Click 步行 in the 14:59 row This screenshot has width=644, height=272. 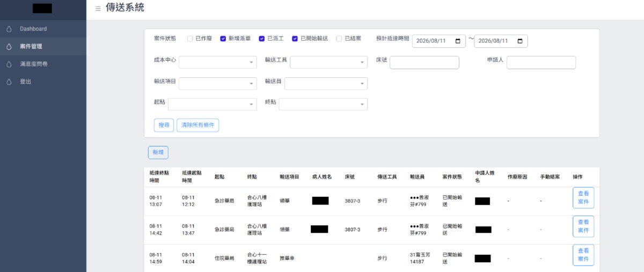pos(382,258)
